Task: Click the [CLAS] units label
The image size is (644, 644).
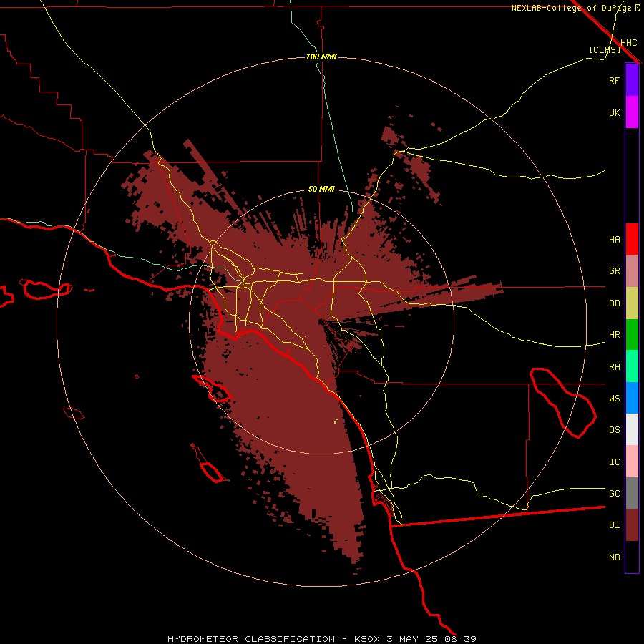Action: click(605, 49)
